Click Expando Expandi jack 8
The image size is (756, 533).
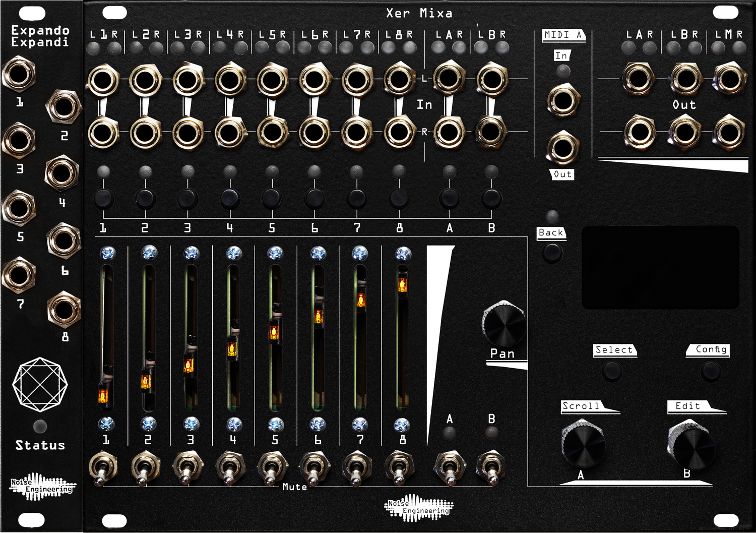point(66,309)
